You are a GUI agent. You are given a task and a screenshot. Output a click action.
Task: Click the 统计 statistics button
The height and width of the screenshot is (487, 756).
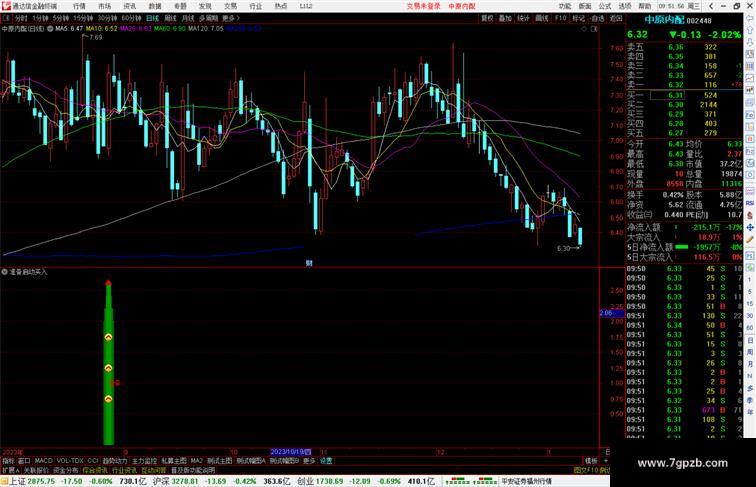point(523,18)
